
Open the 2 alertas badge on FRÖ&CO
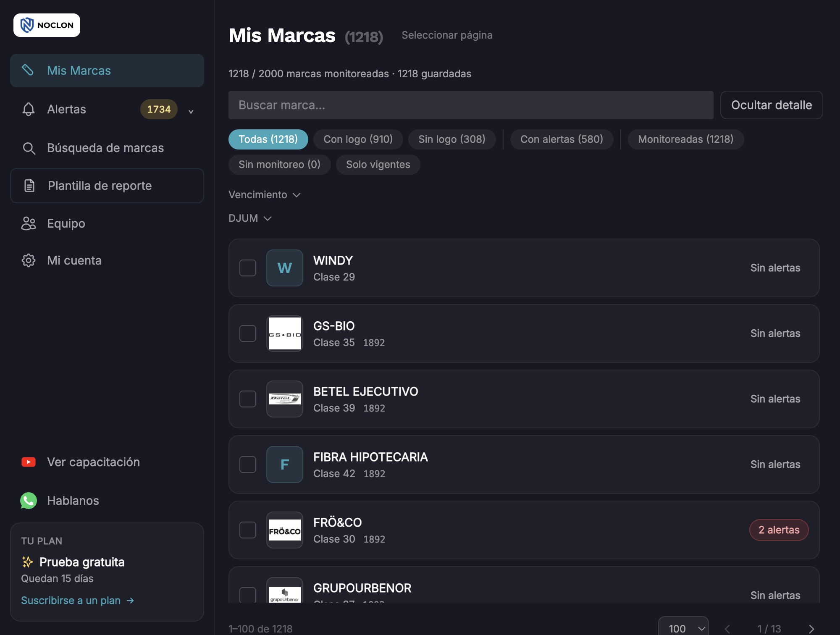coord(779,530)
